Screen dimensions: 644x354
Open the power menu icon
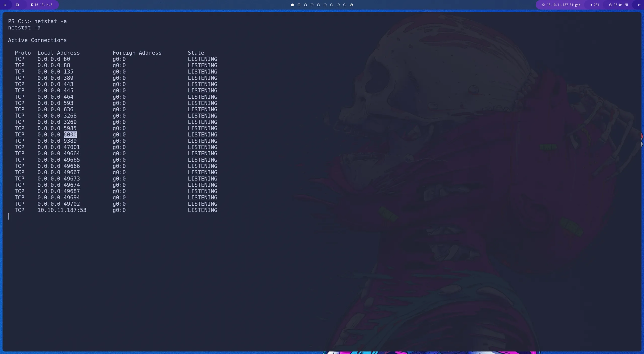[x=639, y=5]
